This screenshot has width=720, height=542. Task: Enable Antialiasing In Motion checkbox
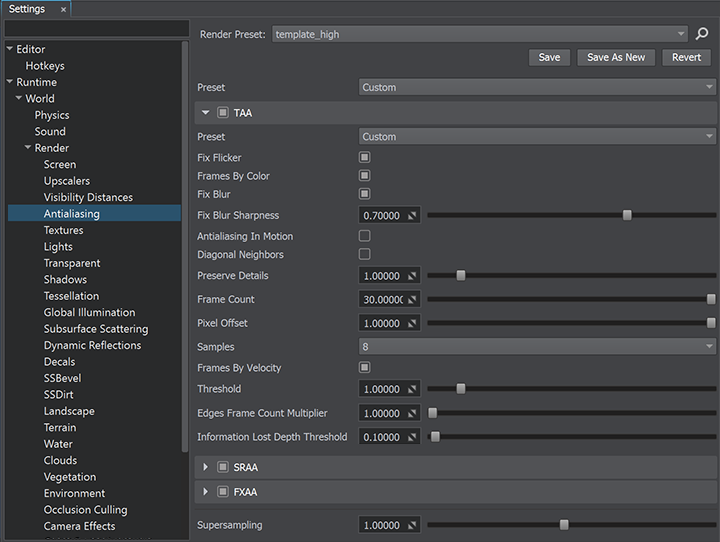pyautogui.click(x=365, y=236)
